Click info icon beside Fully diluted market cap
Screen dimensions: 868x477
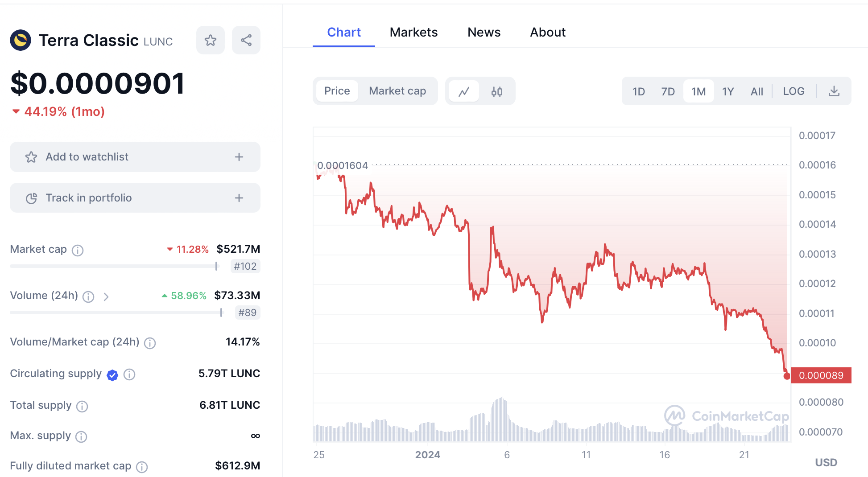click(x=142, y=467)
